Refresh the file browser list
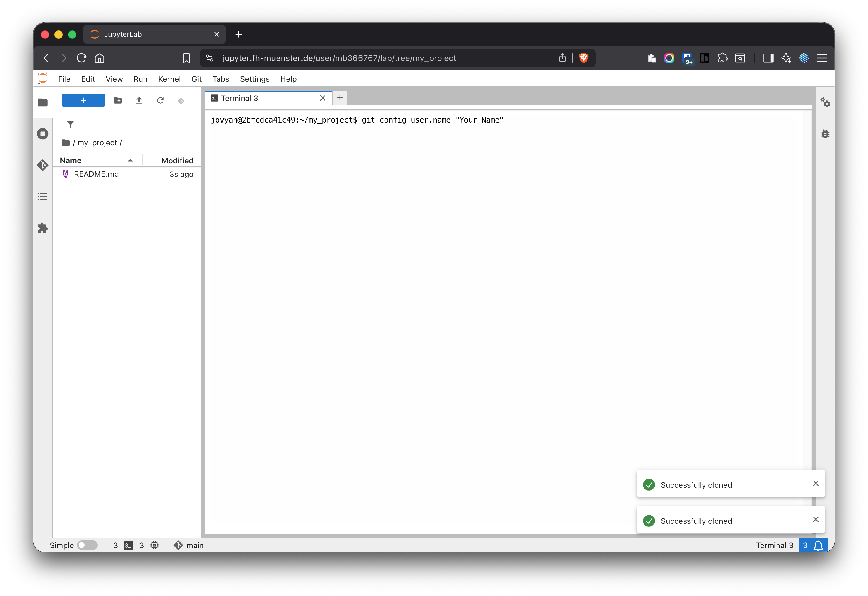 coord(160,100)
